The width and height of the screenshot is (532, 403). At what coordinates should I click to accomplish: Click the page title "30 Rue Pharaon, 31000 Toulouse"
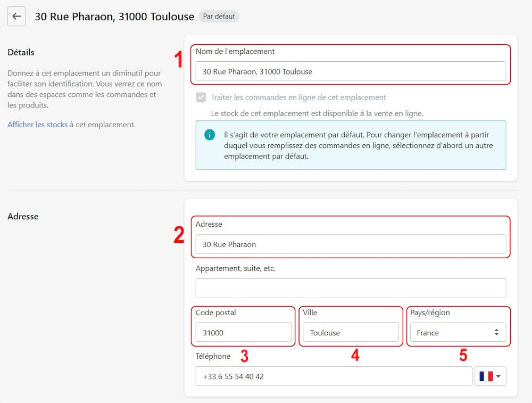114,17
